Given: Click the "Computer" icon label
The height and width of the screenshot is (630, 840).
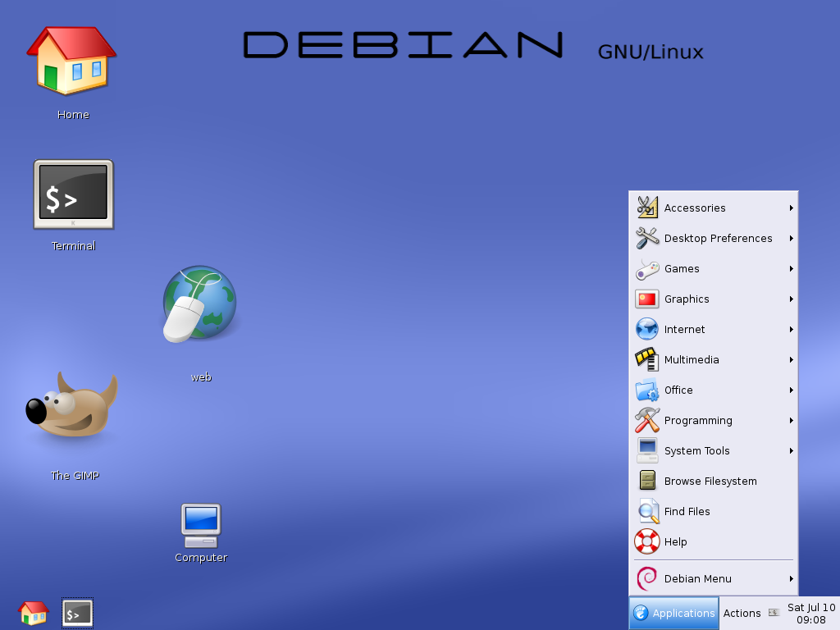Looking at the screenshot, I should 201,558.
